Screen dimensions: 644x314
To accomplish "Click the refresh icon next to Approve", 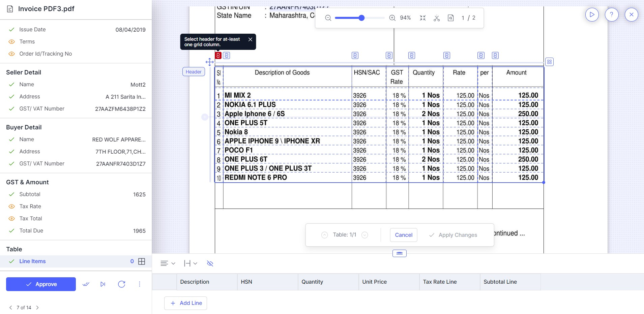I will [122, 284].
